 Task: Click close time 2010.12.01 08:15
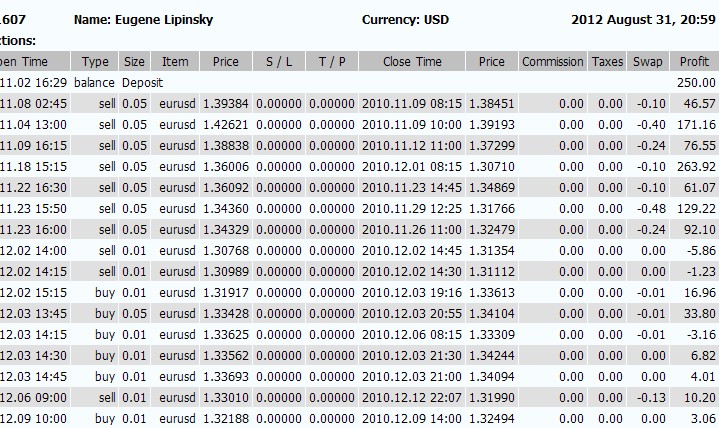coord(412,167)
